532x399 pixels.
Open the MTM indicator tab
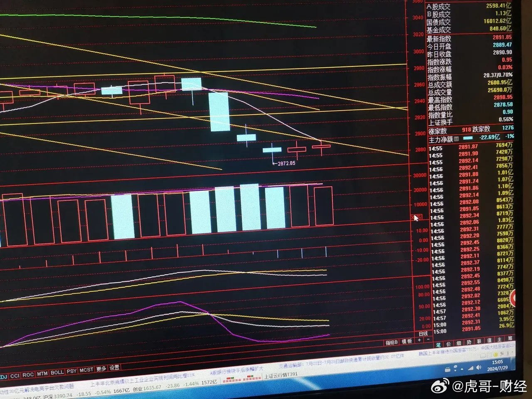tap(42, 374)
